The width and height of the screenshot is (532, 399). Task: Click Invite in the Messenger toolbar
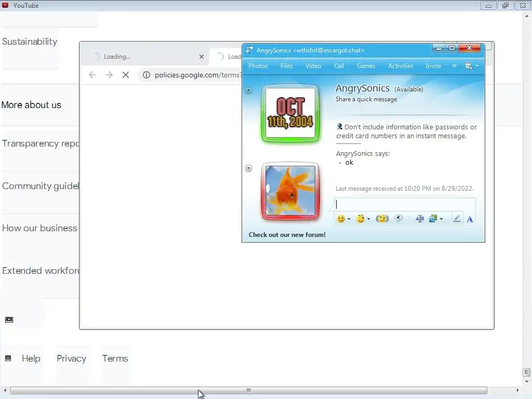[x=433, y=66]
